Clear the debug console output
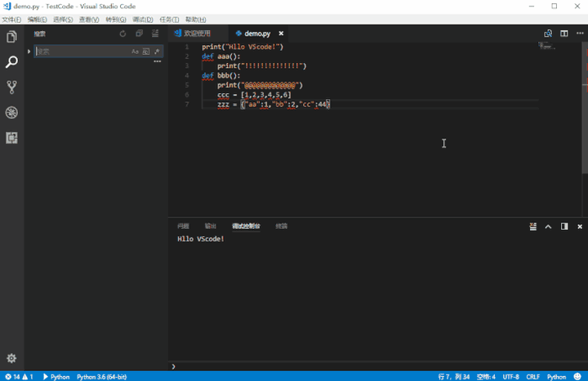588x381 pixels. (532, 226)
